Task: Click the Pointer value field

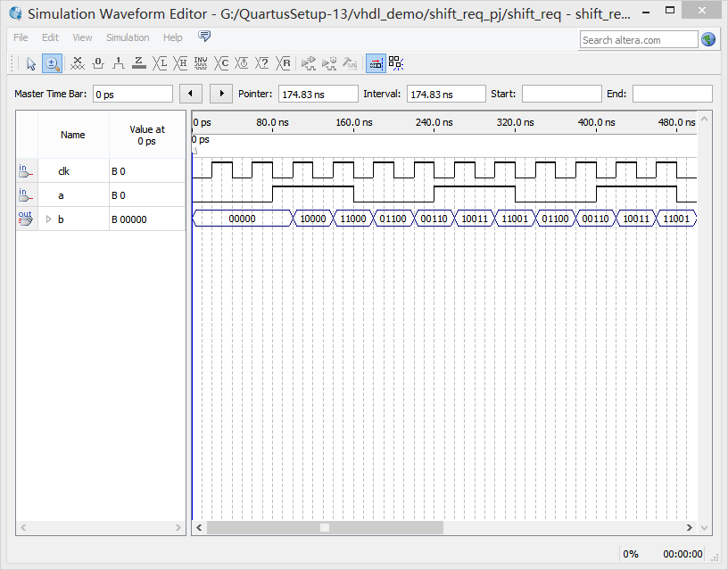Action: 318,95
